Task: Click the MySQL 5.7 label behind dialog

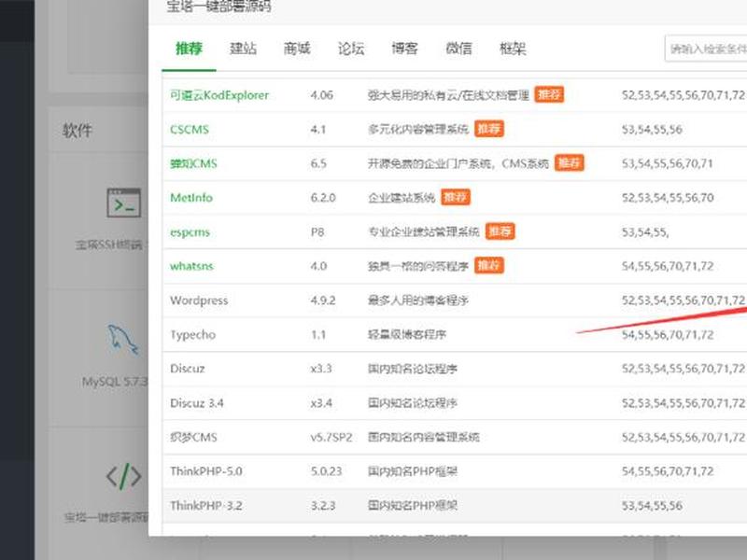Action: tap(115, 382)
